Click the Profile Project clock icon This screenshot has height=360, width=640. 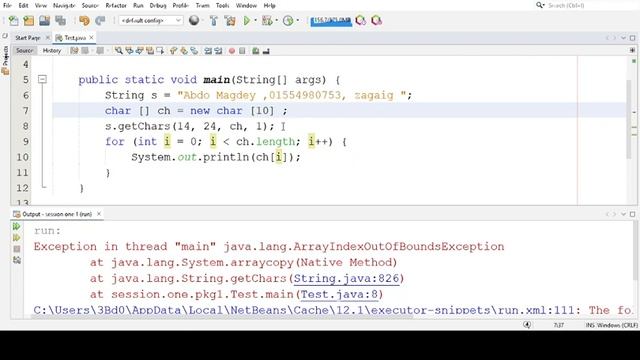tap(288, 20)
